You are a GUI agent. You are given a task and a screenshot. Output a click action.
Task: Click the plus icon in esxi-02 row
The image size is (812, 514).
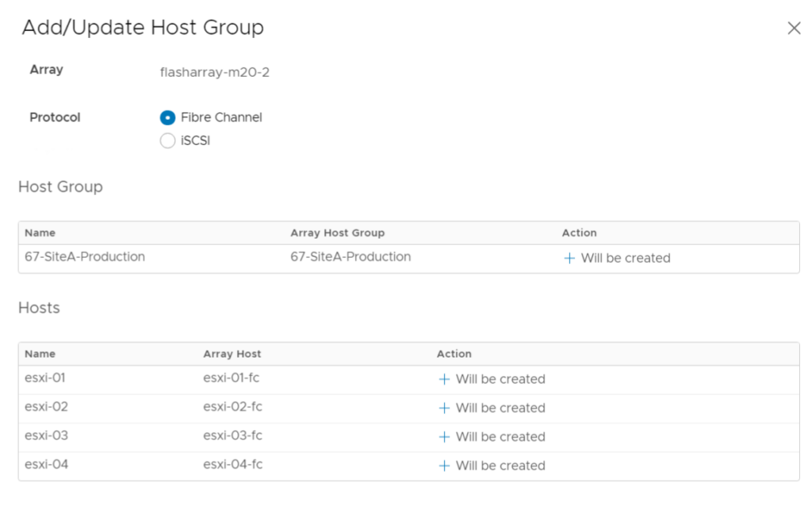(444, 409)
